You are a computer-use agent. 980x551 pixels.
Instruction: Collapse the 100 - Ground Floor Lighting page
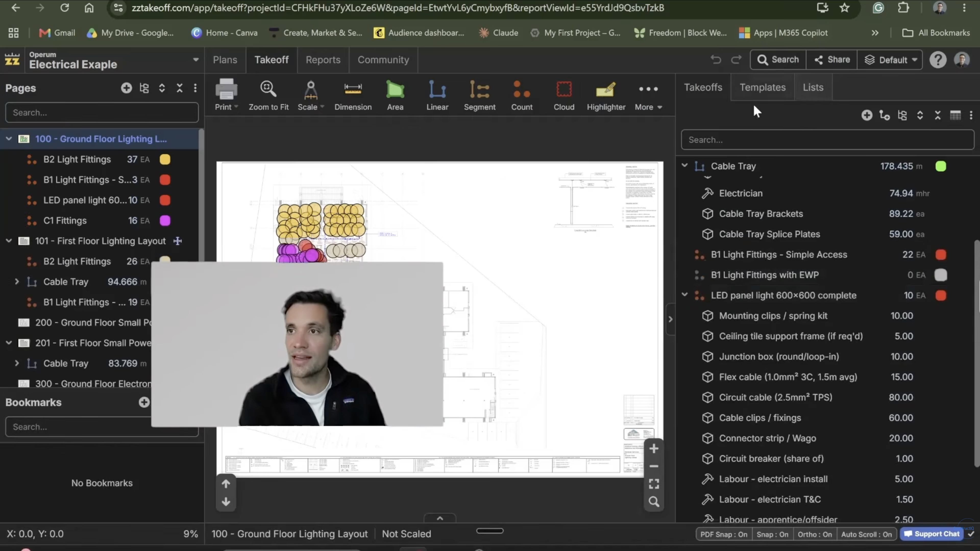tap(8, 139)
